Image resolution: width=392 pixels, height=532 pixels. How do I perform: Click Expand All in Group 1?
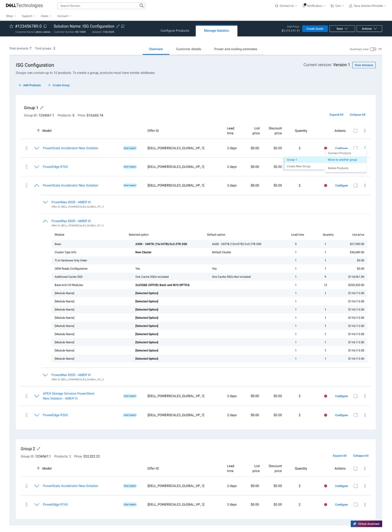[x=336, y=114]
